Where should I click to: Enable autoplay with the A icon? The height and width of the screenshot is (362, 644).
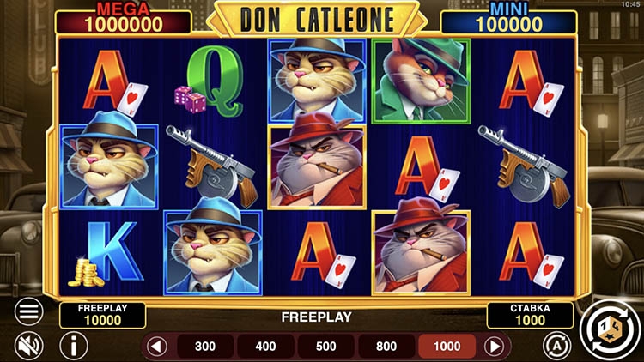point(556,346)
